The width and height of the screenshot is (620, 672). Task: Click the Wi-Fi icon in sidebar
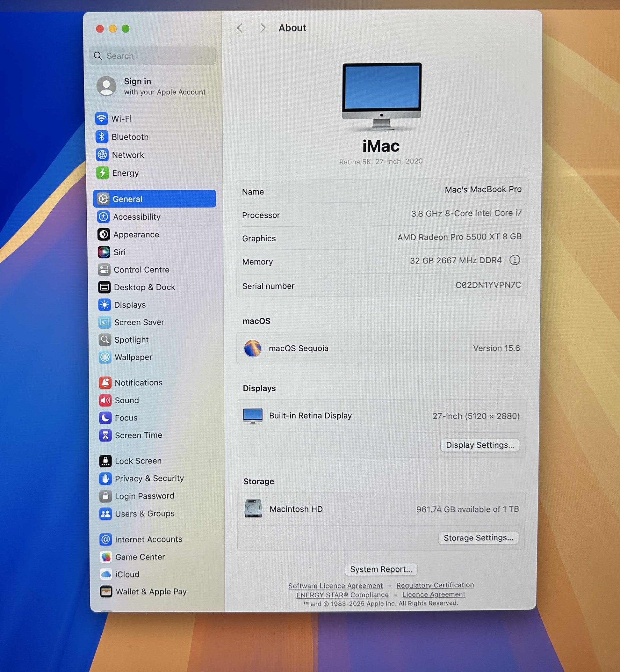(101, 119)
